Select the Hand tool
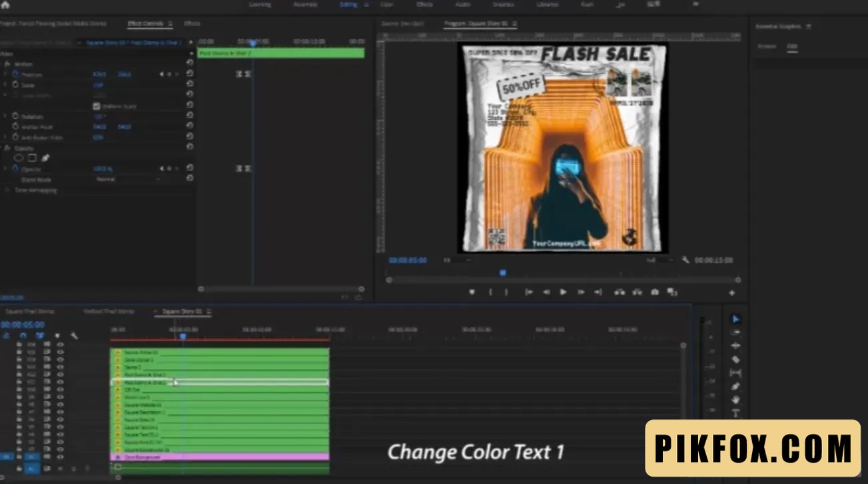Image resolution: width=868 pixels, height=484 pixels. coord(735,399)
